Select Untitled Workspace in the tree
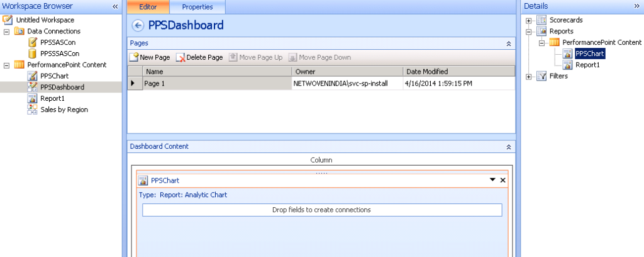Screen dimensions: 644x257 click(45, 20)
